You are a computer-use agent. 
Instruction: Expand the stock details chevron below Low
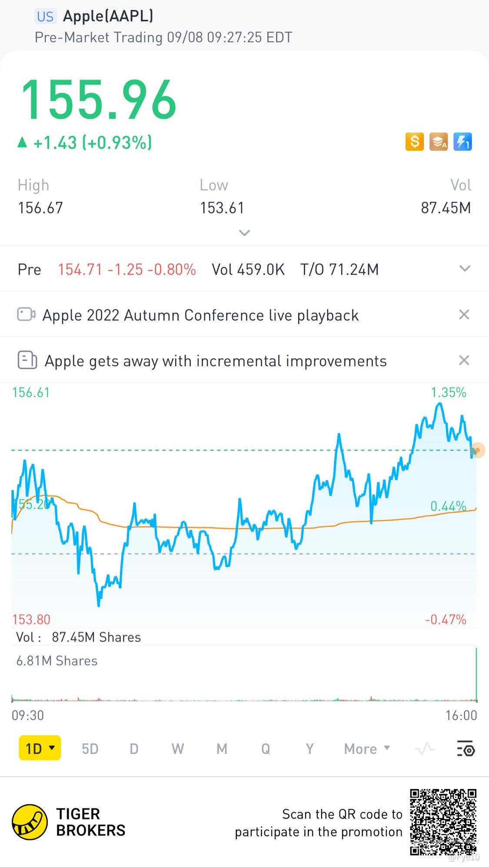(x=244, y=233)
